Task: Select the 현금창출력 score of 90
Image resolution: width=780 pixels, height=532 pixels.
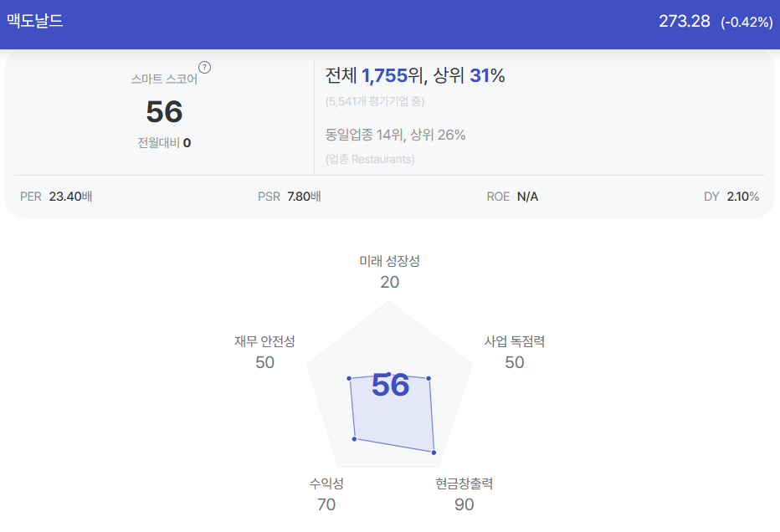Action: pyautogui.click(x=464, y=504)
